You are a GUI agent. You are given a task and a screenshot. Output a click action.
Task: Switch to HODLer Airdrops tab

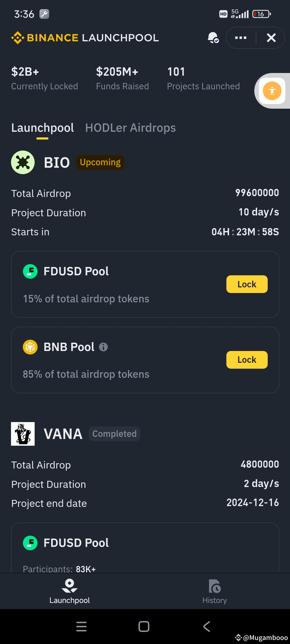point(130,128)
